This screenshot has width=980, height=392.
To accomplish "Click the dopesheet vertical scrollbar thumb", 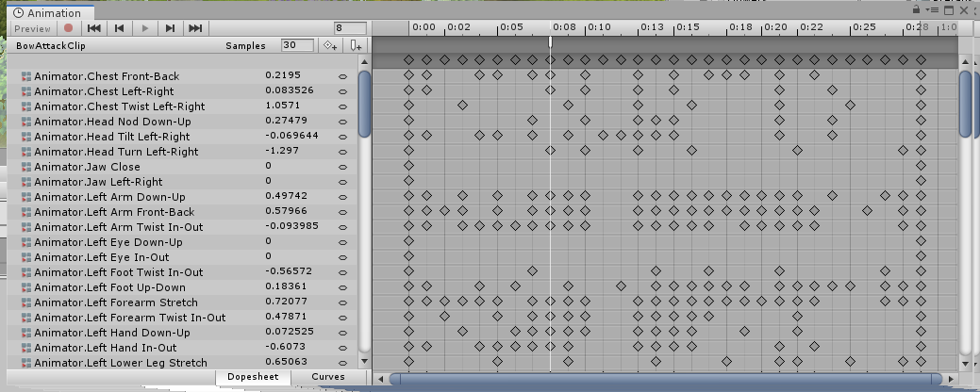I will click(x=966, y=104).
